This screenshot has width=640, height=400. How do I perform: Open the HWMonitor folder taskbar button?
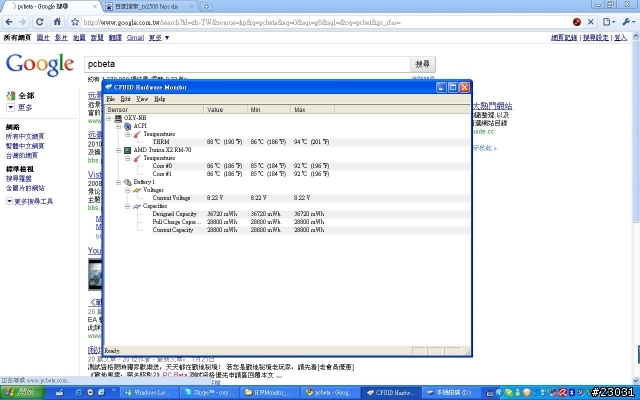click(270, 393)
